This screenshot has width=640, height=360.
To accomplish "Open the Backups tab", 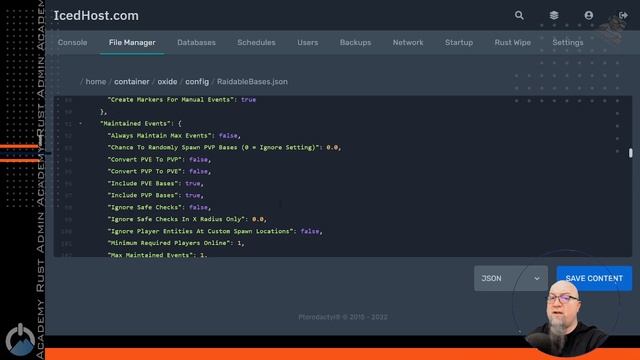I will (356, 42).
